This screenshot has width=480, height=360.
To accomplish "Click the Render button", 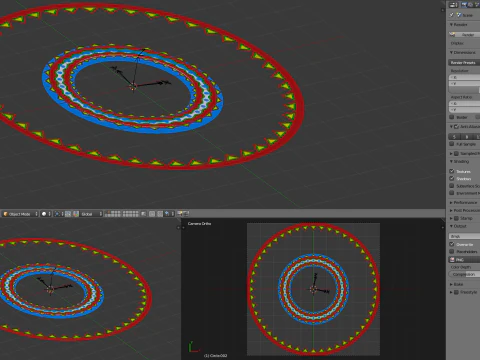I will pos(464,34).
